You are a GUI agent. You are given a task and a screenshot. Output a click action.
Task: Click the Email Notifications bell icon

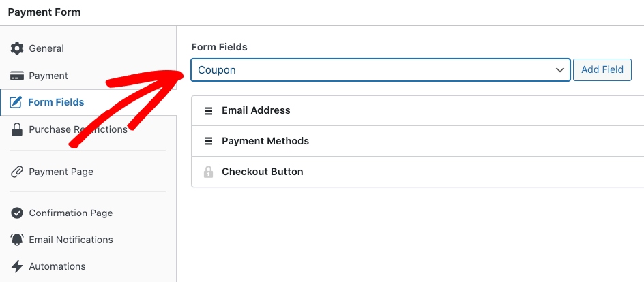(x=17, y=240)
